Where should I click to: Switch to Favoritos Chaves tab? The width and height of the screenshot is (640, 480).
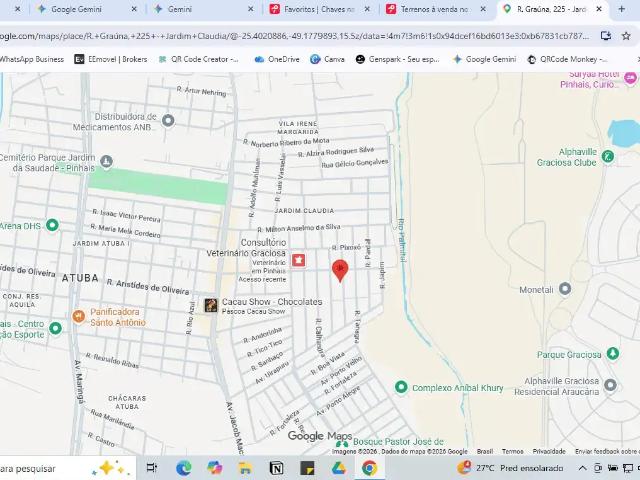[320, 9]
